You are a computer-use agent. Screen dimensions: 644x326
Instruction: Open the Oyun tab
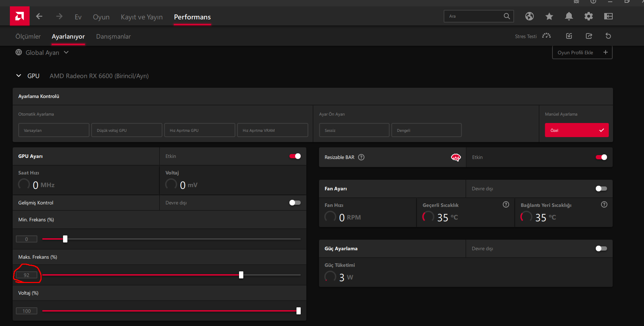(x=101, y=17)
